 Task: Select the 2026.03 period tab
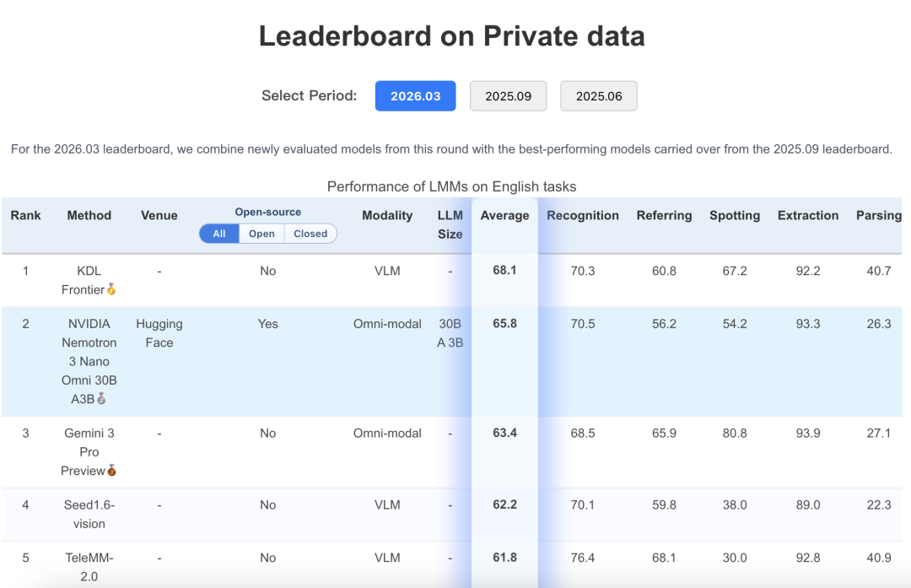click(415, 96)
